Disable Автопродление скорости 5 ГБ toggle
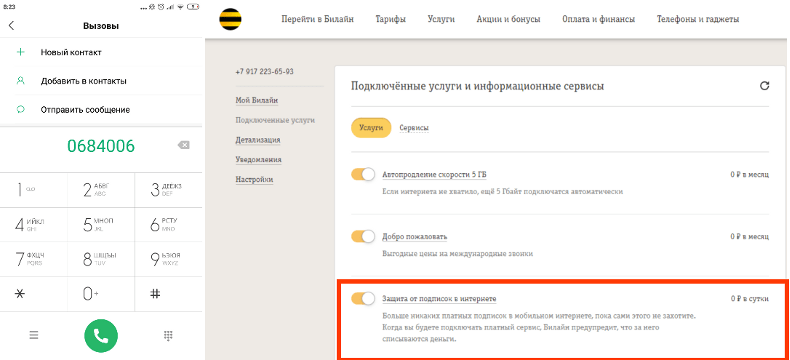This screenshot has width=790, height=360. pyautogui.click(x=363, y=174)
